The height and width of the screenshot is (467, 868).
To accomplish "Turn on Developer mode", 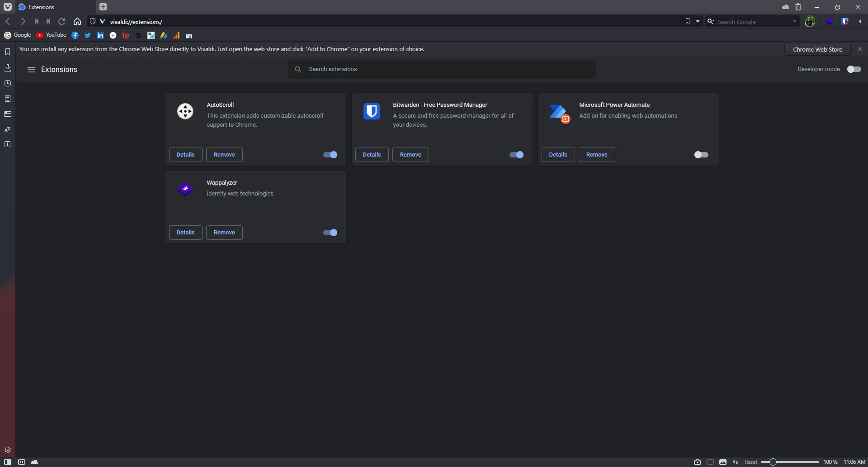I will (854, 69).
